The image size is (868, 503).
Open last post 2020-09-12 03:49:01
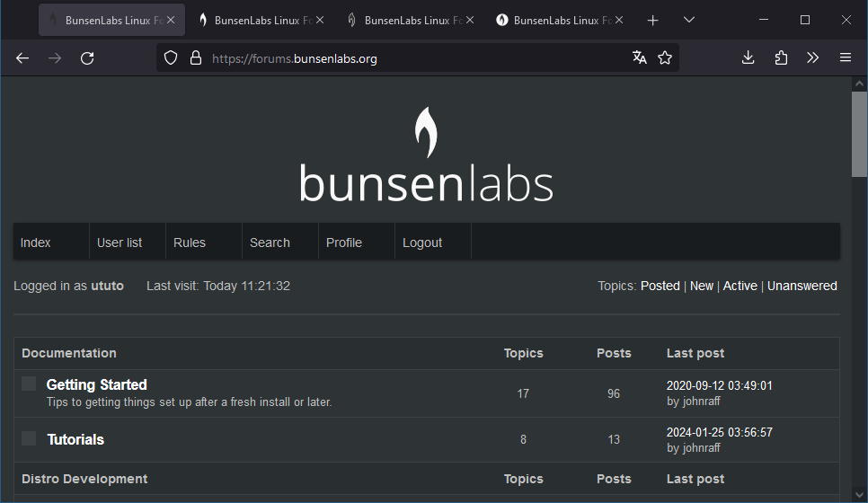(x=719, y=385)
